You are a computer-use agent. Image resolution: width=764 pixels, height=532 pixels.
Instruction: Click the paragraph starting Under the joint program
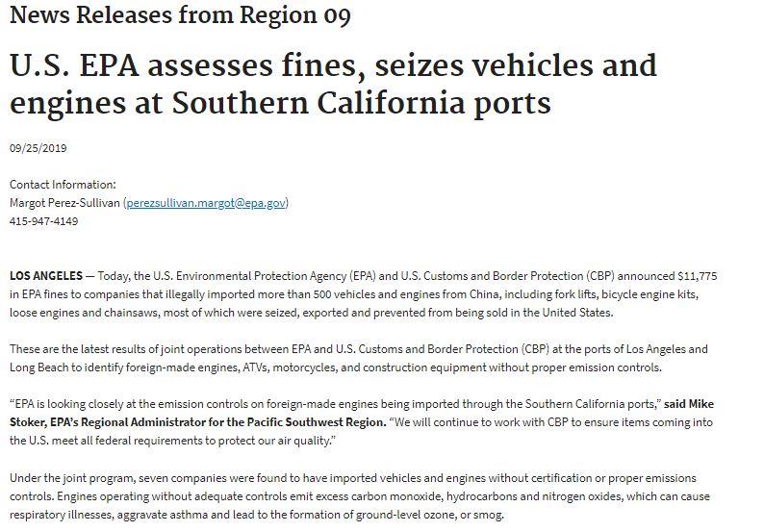[360, 496]
